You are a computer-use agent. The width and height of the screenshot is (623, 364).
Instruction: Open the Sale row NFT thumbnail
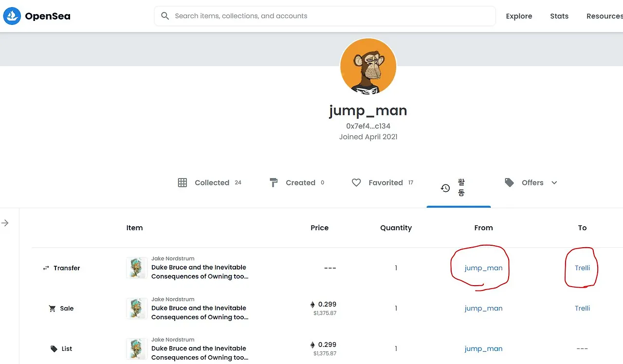pos(137,309)
